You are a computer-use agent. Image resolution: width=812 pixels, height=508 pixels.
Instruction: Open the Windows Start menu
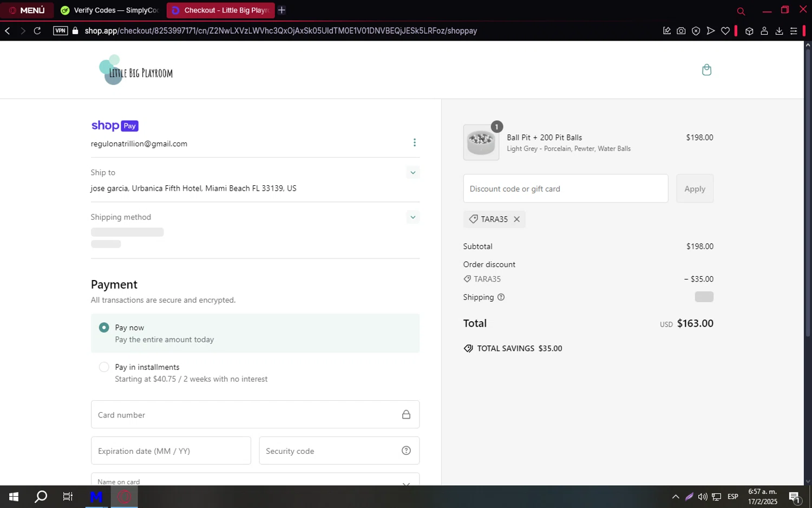14,497
